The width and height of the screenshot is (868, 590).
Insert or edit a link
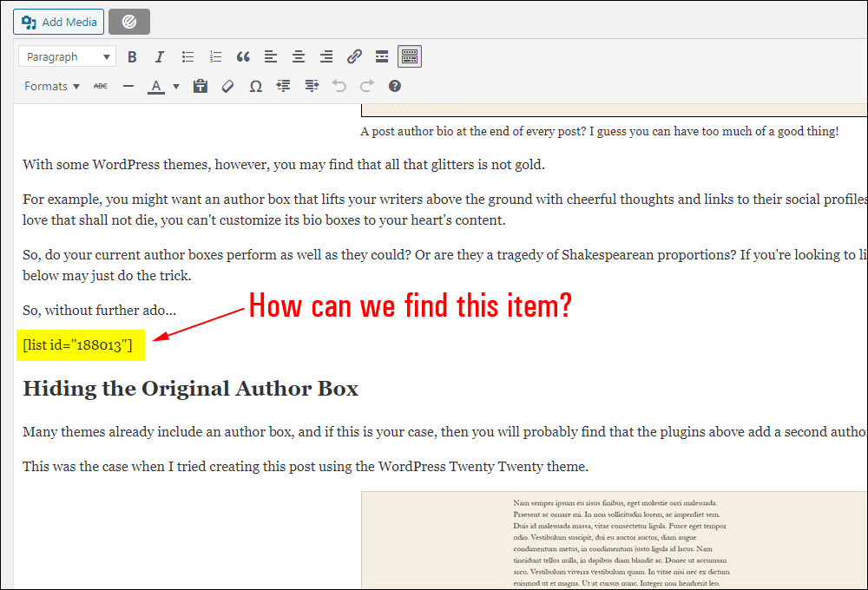click(x=354, y=56)
